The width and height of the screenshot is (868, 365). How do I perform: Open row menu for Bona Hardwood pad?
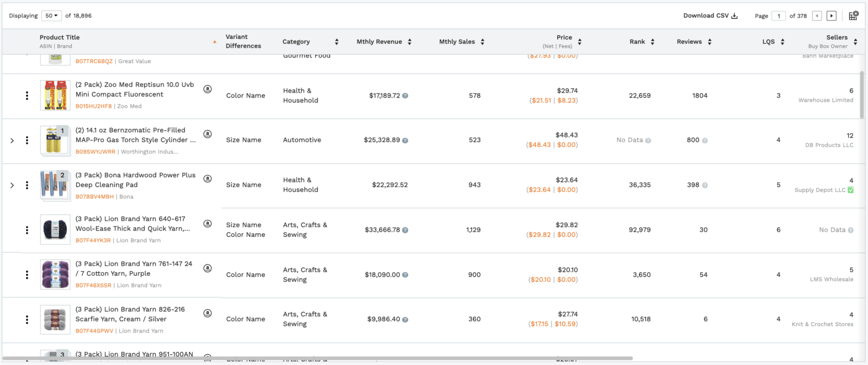pos(27,185)
